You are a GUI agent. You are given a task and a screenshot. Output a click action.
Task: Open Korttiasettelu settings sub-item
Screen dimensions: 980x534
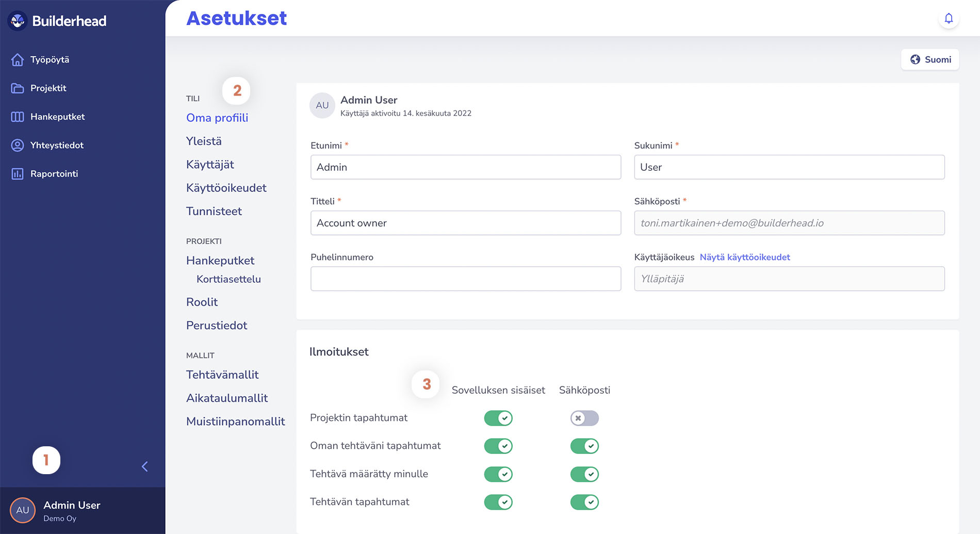tap(228, 279)
